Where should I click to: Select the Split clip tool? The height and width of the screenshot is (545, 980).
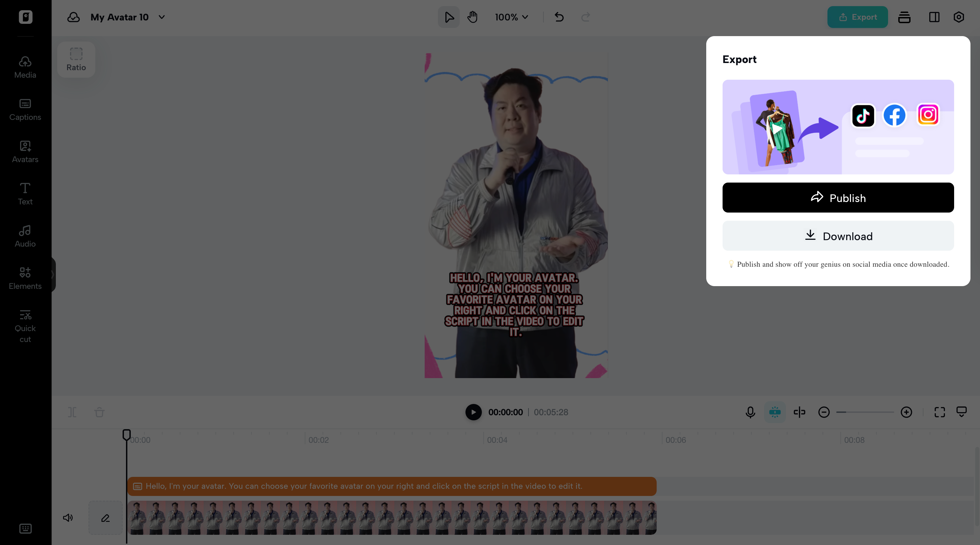coord(72,412)
